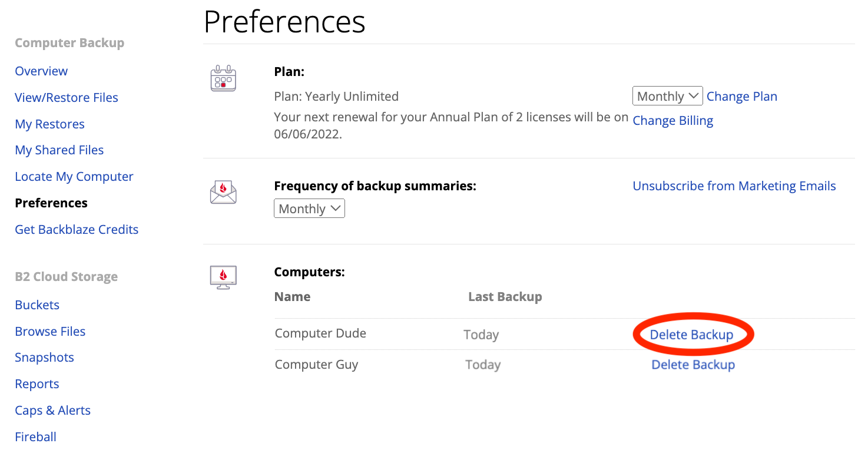Viewport: 868px width, 453px height.
Task: Open Caps & Alerts settings
Action: [52, 411]
